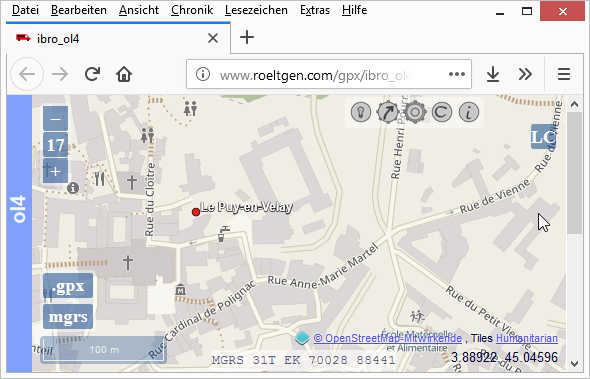Click the .gpx export button
This screenshot has width=590, height=379.
click(68, 286)
